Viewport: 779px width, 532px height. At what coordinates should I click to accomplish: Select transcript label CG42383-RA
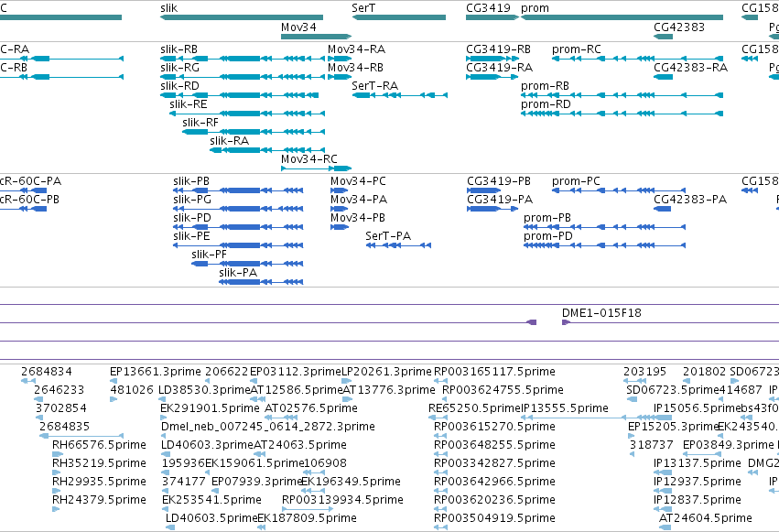pos(690,67)
